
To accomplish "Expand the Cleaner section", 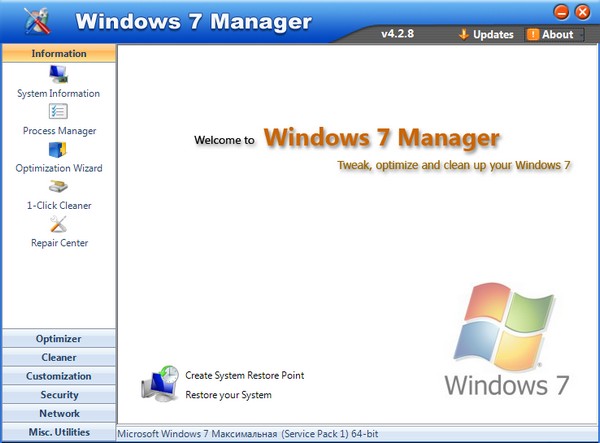I will 58,358.
